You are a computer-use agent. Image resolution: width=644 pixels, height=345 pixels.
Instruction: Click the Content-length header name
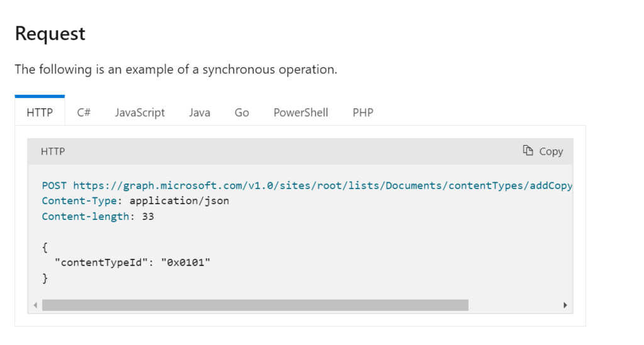click(x=86, y=216)
